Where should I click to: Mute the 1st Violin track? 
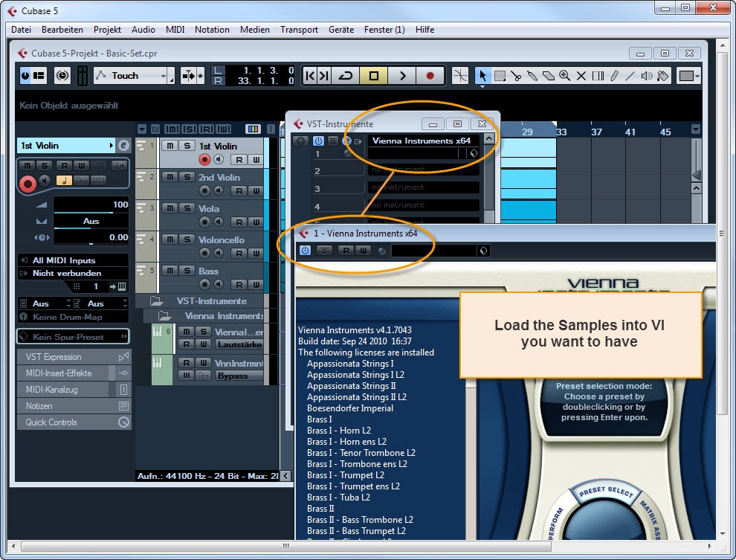point(170,146)
